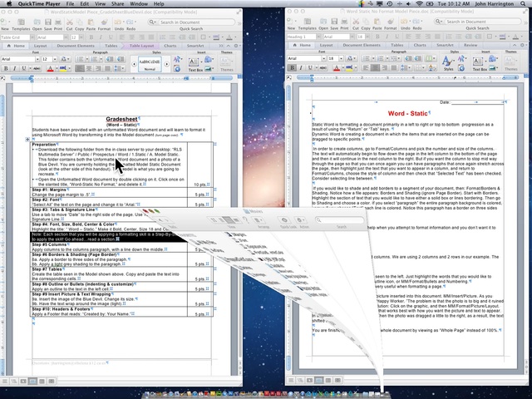Open font name dropdown in right window ribbon
This screenshot has width=532, height=399.
[x=323, y=58]
